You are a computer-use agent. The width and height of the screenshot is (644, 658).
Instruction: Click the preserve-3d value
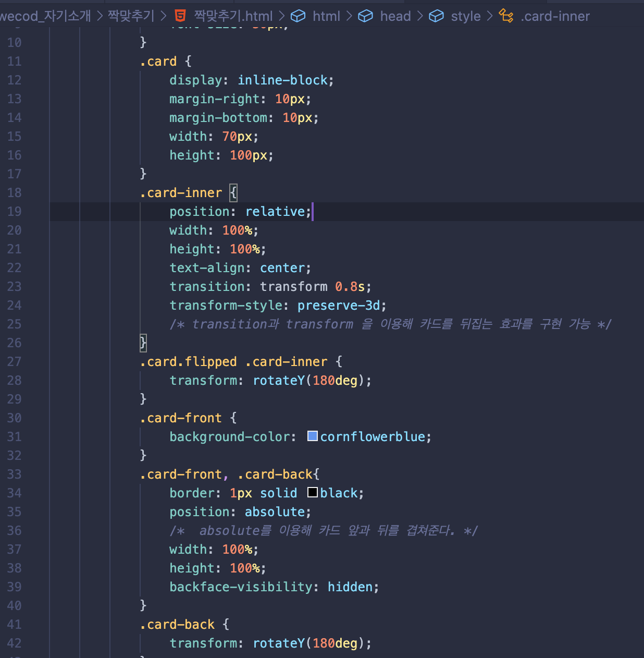click(339, 306)
